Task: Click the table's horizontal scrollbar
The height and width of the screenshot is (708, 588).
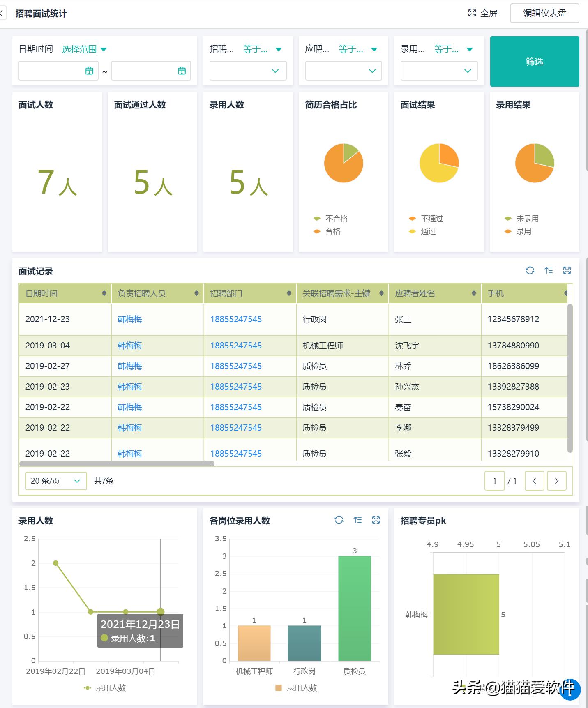Action: coord(117,464)
